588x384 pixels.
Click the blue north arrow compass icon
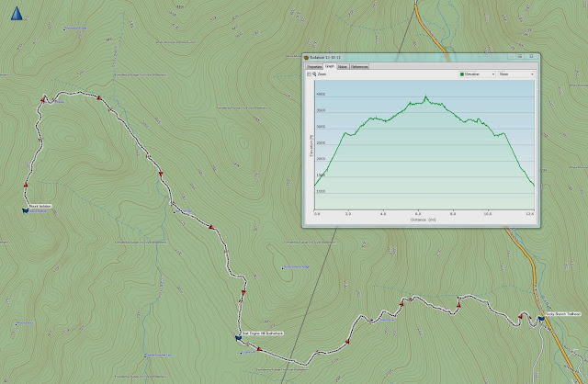click(17, 14)
